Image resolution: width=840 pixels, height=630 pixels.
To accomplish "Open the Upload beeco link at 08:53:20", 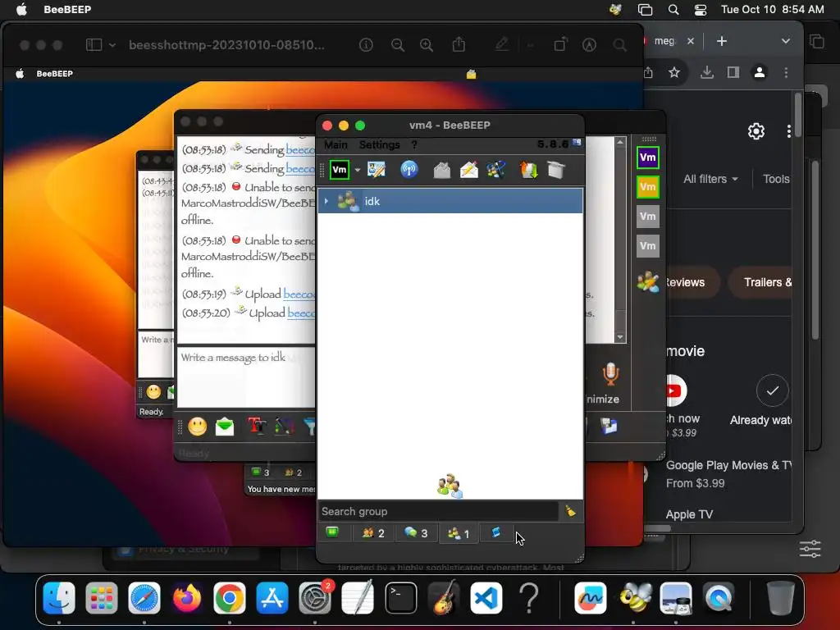I will [x=301, y=313].
